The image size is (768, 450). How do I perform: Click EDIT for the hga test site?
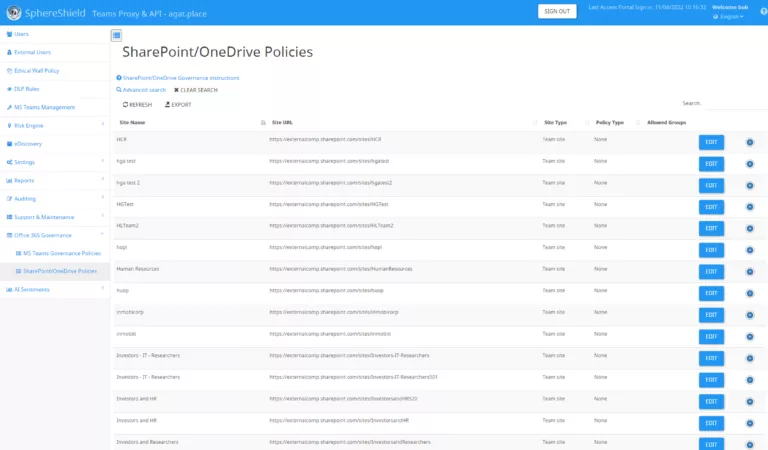coord(711,164)
